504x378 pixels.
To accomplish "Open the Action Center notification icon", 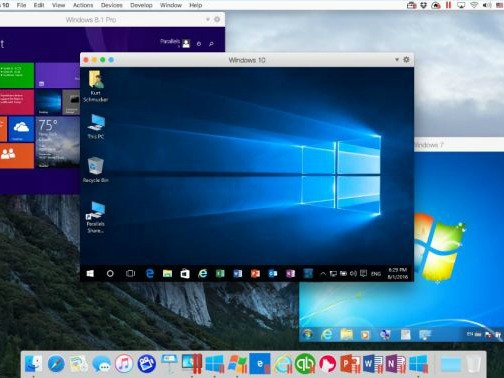I will click(364, 274).
